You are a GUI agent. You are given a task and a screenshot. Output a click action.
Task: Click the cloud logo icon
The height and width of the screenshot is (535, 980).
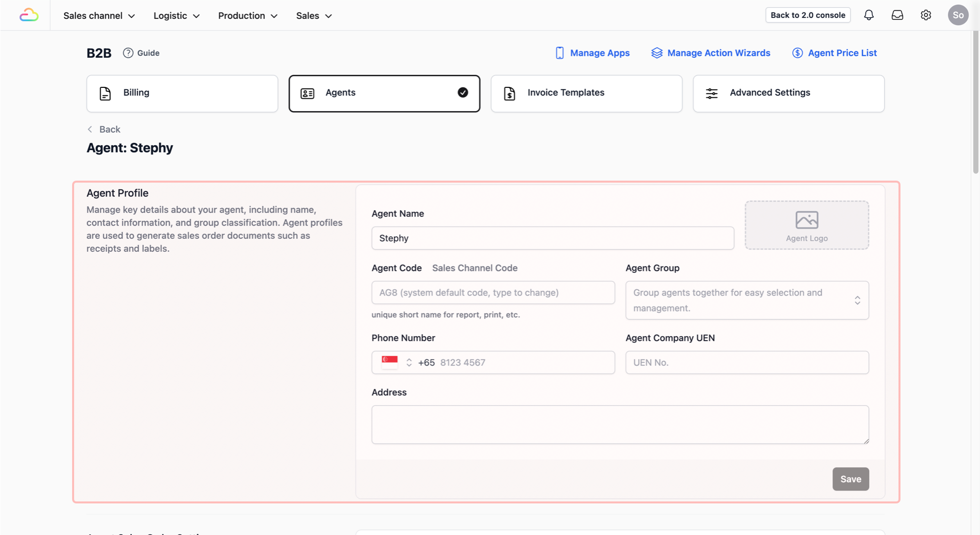coord(29,15)
